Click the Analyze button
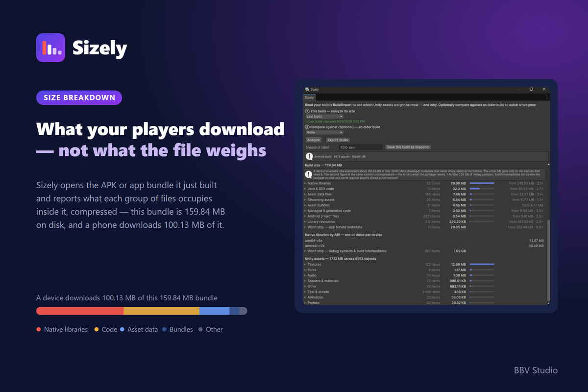 pos(314,140)
